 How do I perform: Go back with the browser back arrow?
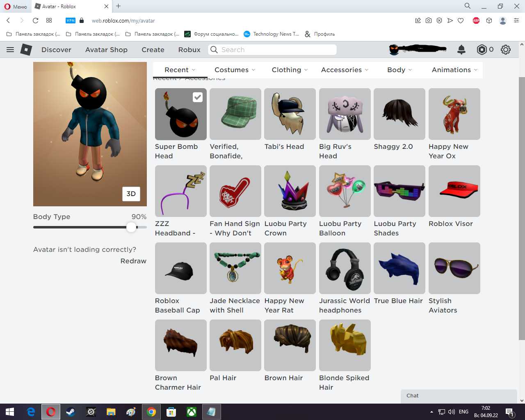pos(8,21)
